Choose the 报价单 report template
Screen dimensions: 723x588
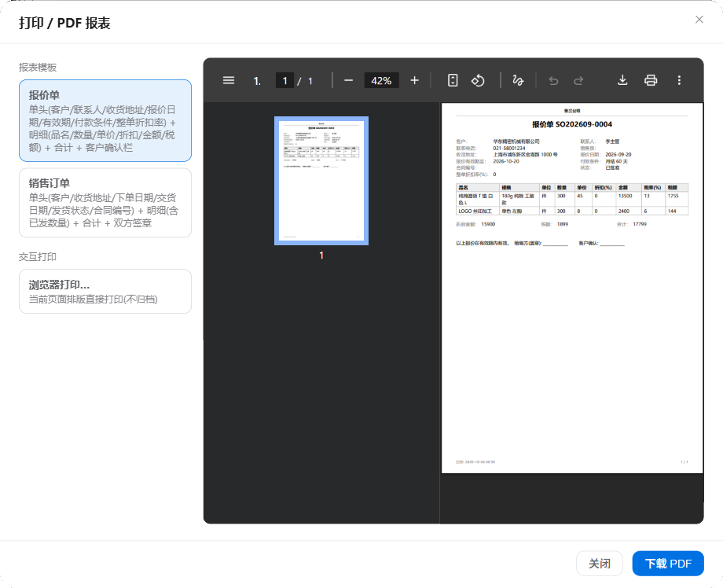tap(105, 120)
